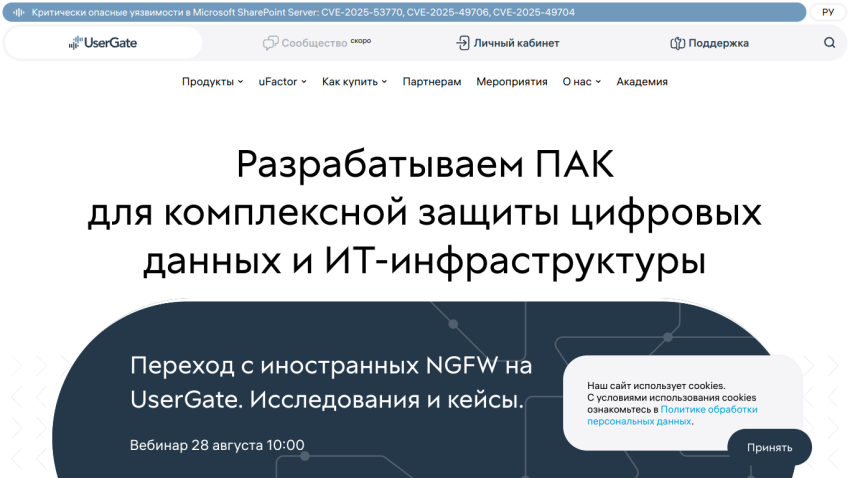This screenshot has height=478, width=850.
Task: Switch language using the РУ button
Action: pyautogui.click(x=828, y=12)
